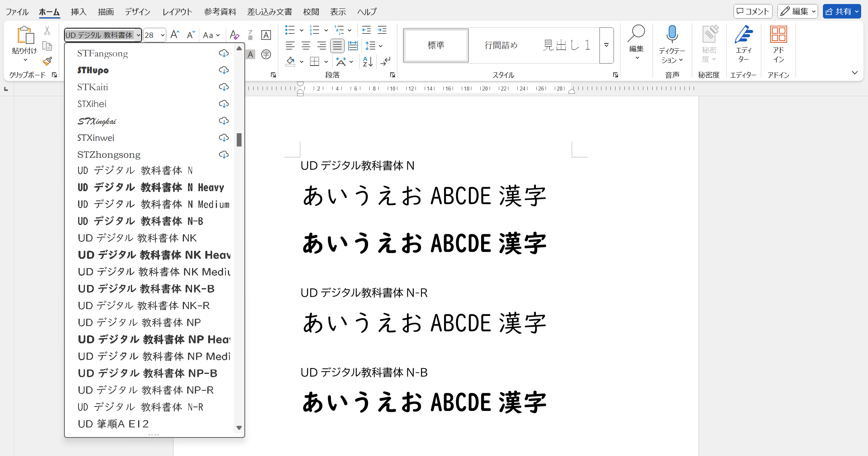
Task: Download STKaiti font cloud icon
Action: (224, 87)
